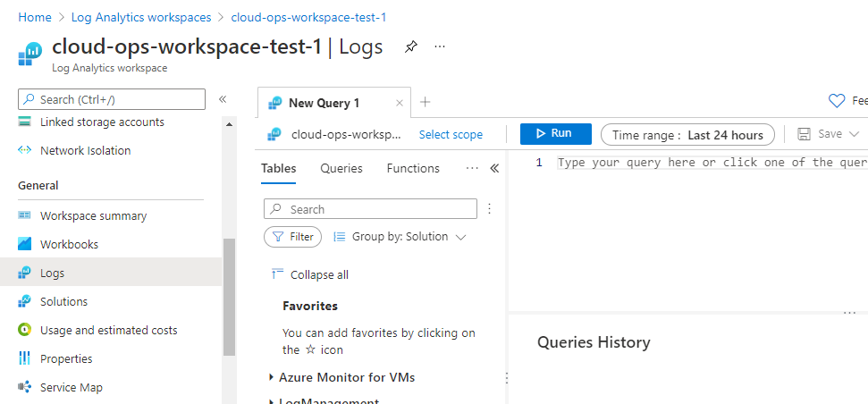Focus the left menu Search (Ctrl+/) box
This screenshot has height=404, width=868.
112,99
